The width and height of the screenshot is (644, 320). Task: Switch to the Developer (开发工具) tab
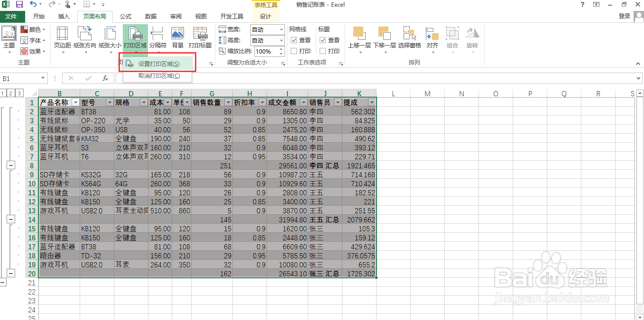232,17
